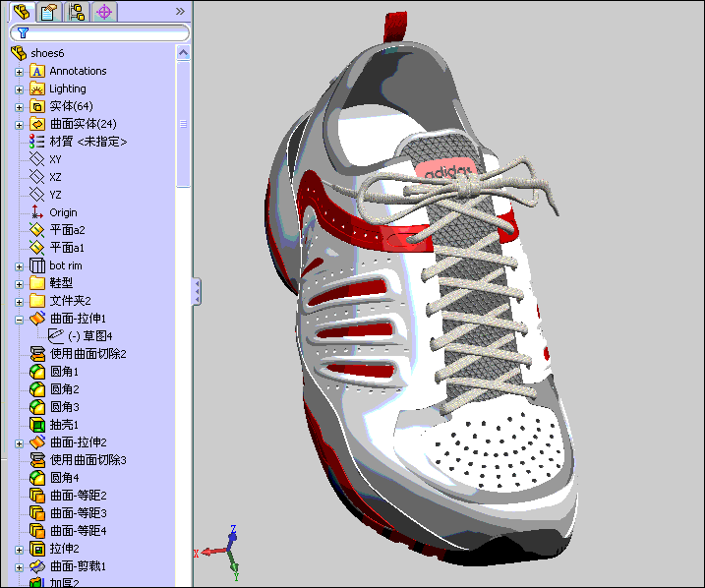Select the 曲面-等距4 offset surface icon
The image size is (705, 588).
click(x=36, y=530)
